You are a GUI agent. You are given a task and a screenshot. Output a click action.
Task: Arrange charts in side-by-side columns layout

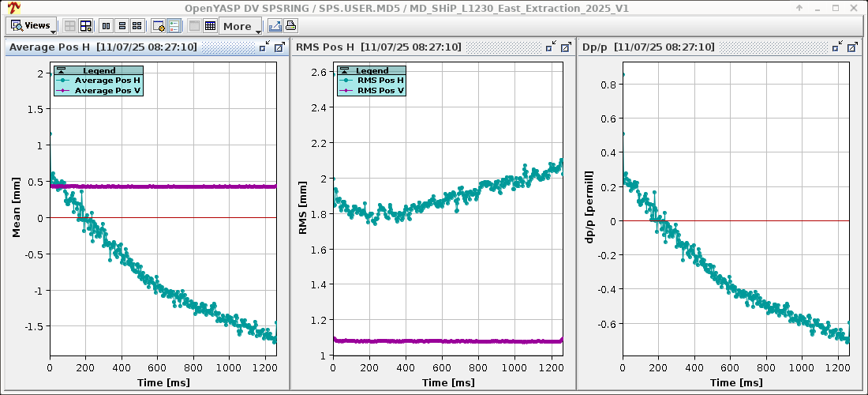click(106, 26)
